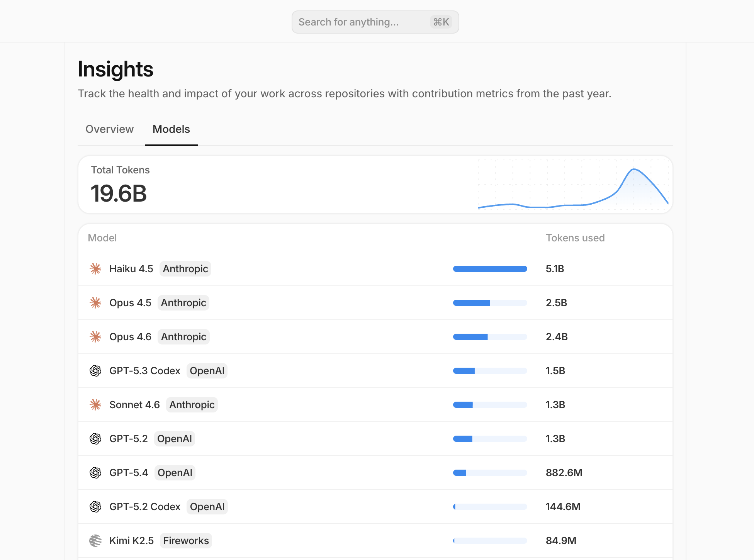Click the token usage bar for Haiku 4.5
This screenshot has width=754, height=560.
pyautogui.click(x=490, y=268)
